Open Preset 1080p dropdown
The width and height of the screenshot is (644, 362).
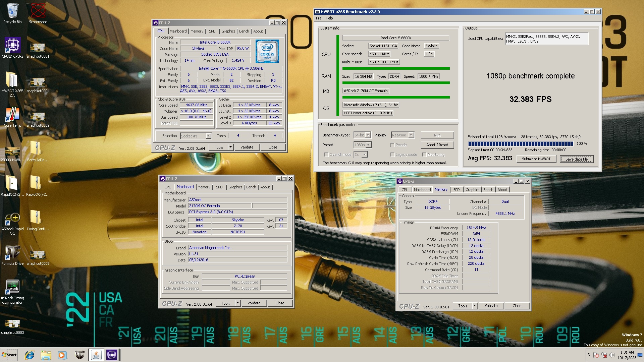pos(363,145)
